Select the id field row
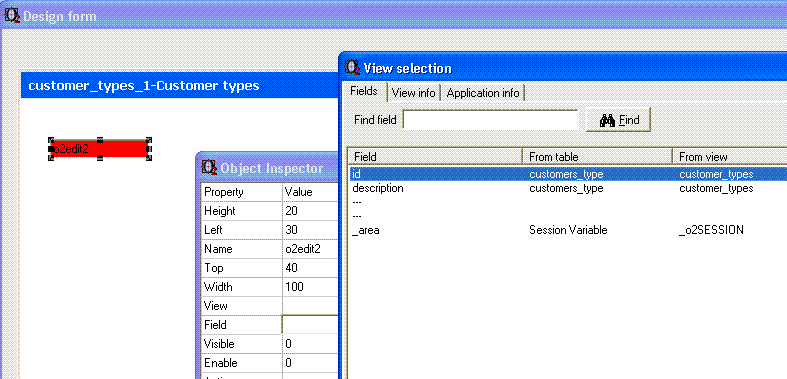 (568, 174)
